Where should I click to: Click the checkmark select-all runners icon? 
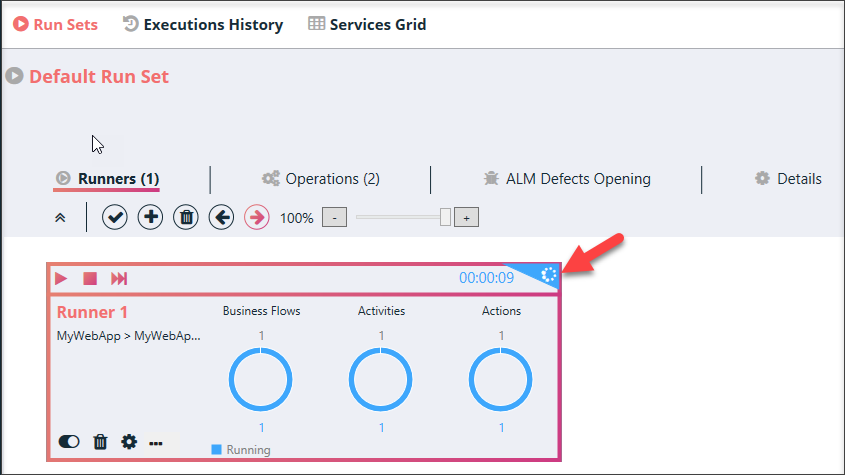pos(115,217)
